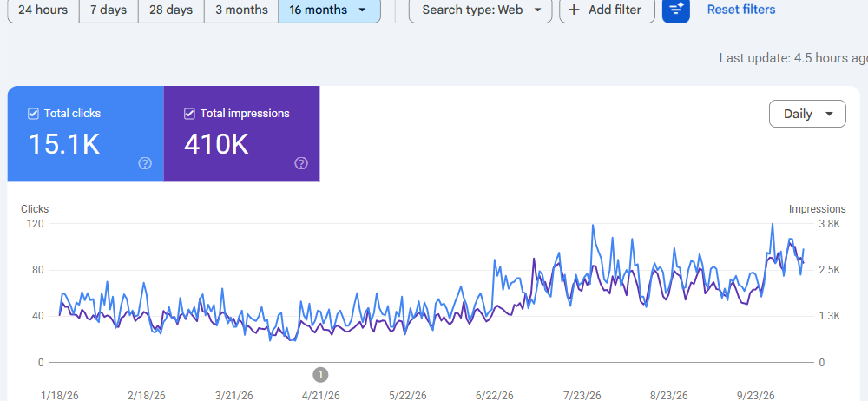The image size is (868, 401).
Task: Select the 28 days date range
Action: click(171, 10)
